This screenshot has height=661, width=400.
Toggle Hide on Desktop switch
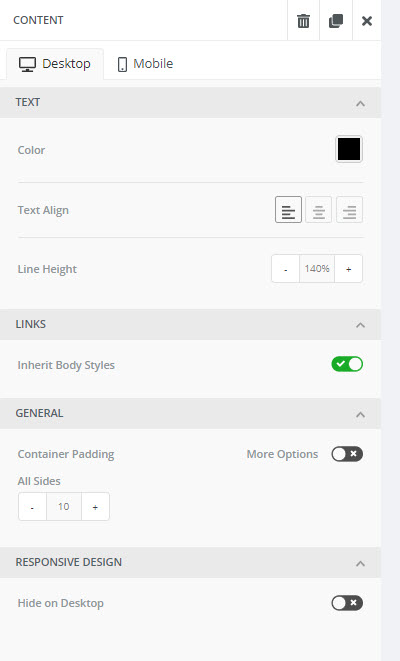pos(347,603)
